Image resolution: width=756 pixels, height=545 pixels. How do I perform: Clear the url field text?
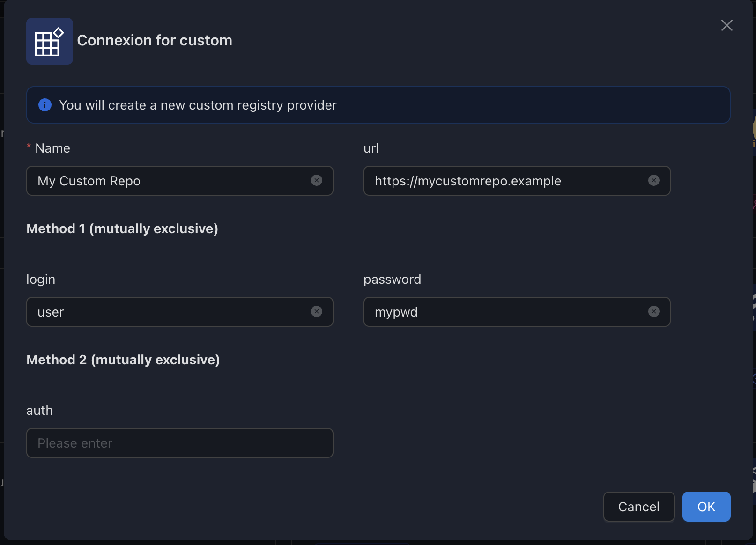pos(654,180)
